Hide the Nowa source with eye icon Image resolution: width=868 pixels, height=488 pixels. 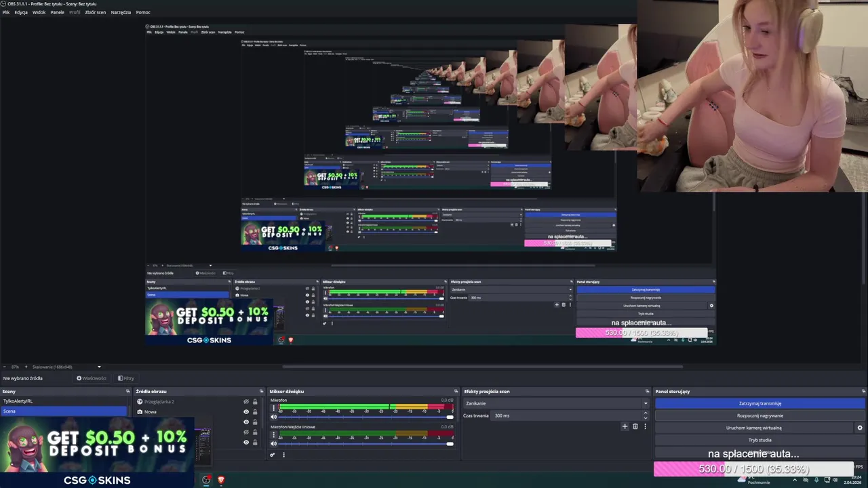(x=246, y=411)
